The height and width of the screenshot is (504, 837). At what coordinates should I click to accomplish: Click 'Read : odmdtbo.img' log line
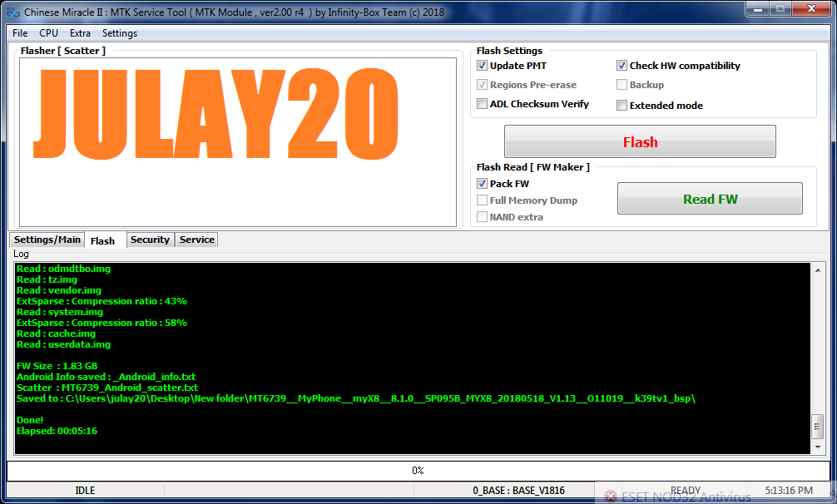63,269
